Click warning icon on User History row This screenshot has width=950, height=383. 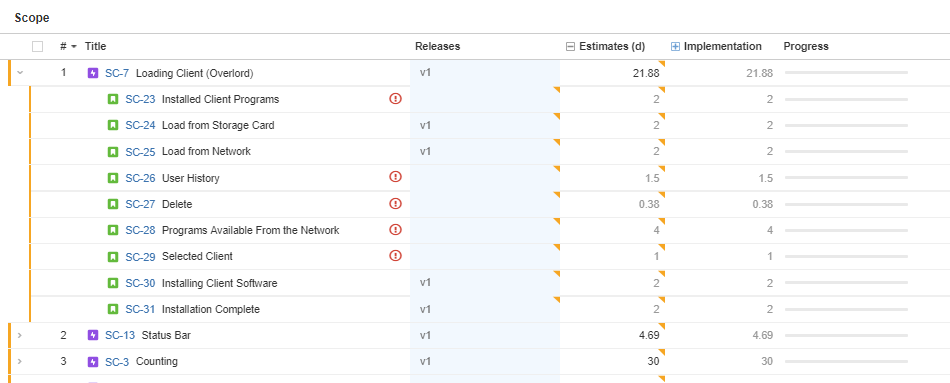tap(396, 177)
